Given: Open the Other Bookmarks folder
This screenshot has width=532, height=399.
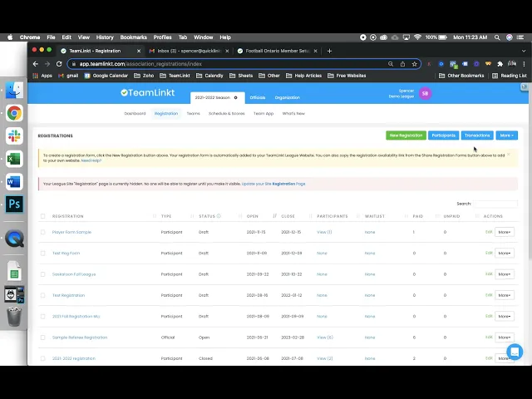Looking at the screenshot, I should tap(461, 76).
